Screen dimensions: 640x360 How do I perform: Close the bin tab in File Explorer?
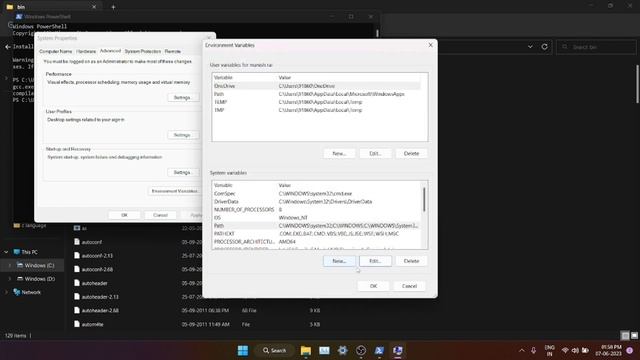[94, 7]
